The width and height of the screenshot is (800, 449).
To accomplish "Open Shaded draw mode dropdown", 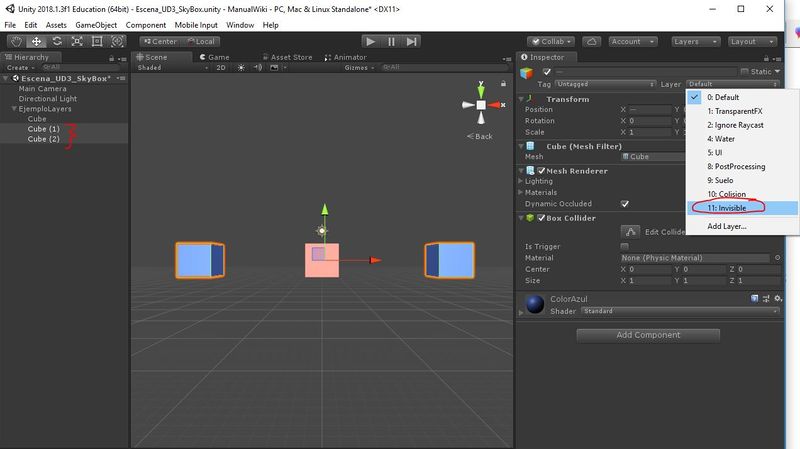I will pos(172,67).
